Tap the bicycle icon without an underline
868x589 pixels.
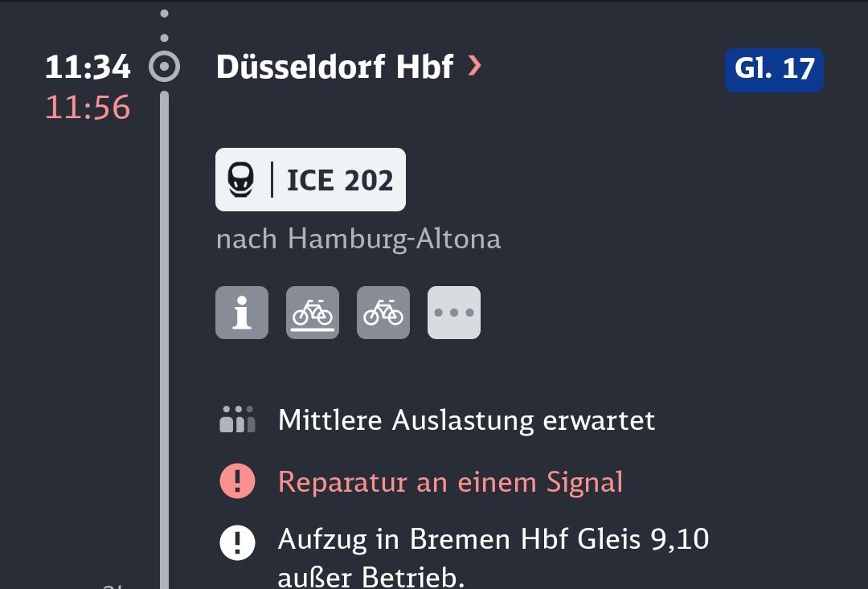(383, 313)
